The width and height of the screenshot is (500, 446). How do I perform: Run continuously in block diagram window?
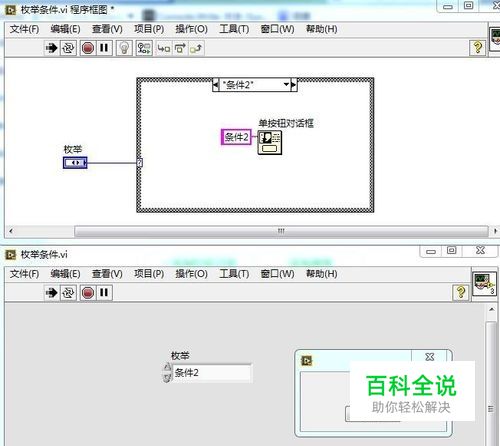coord(68,48)
